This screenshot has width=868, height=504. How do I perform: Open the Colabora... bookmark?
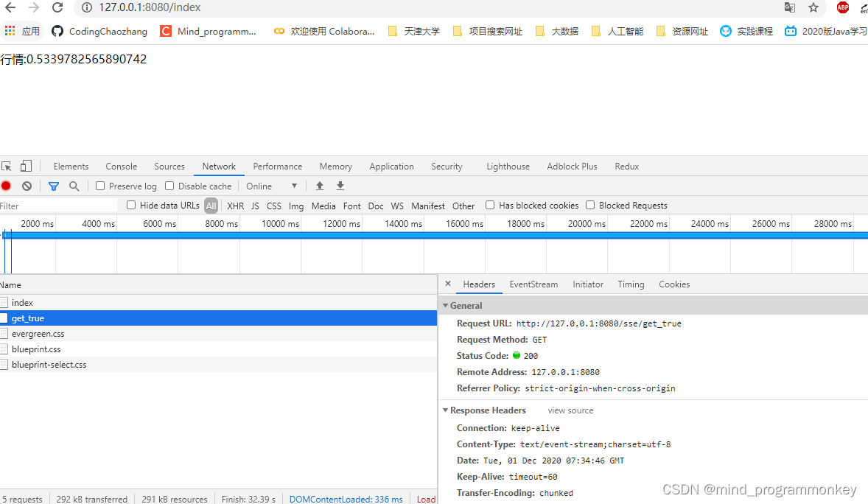(324, 32)
